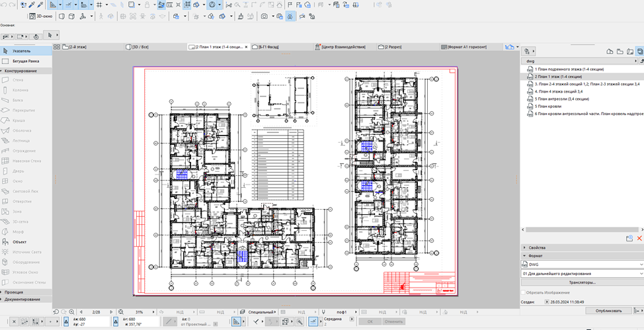644x330 pixels.
Task: Choose the Источник Света lamp tool
Action: tap(26, 252)
